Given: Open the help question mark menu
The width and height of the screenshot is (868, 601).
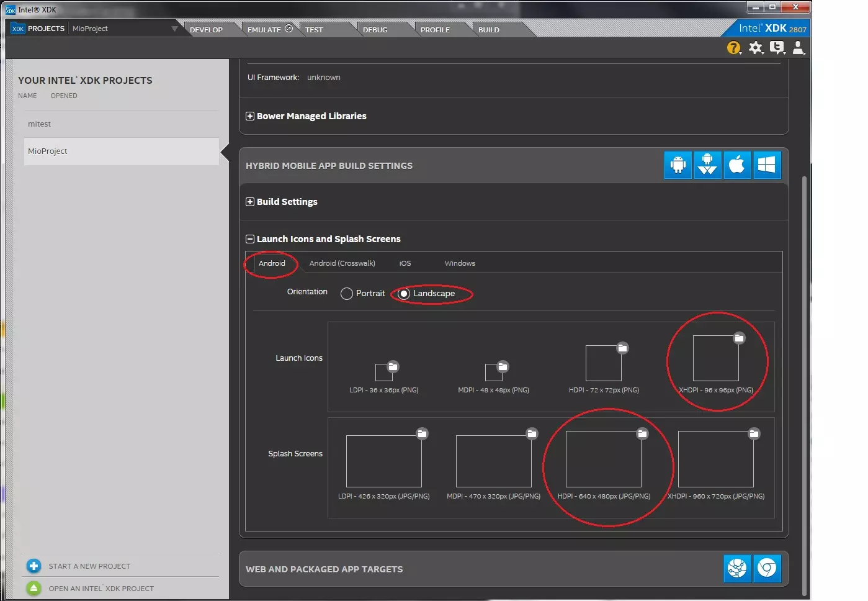Looking at the screenshot, I should tap(734, 48).
